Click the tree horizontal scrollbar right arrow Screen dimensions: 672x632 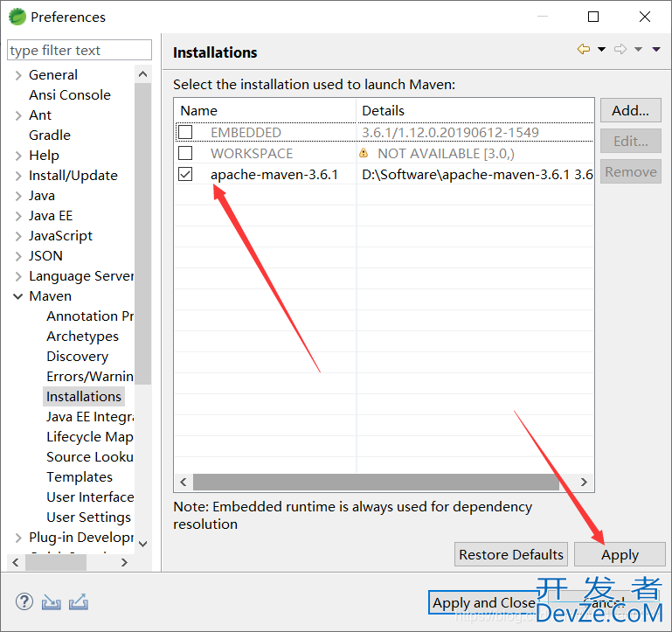pyautogui.click(x=124, y=562)
